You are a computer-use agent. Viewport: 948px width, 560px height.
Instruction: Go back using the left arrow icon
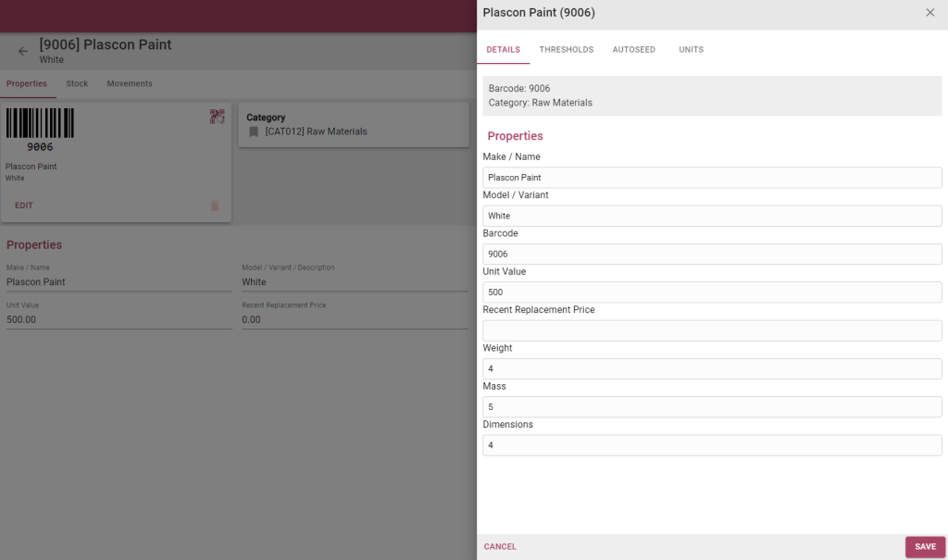23,52
